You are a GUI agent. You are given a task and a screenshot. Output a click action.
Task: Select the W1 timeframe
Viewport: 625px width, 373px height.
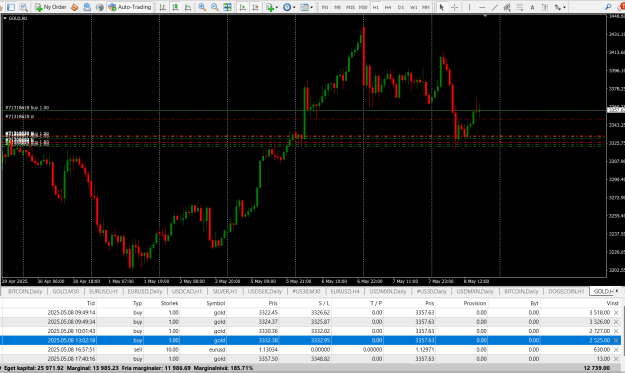click(x=413, y=7)
